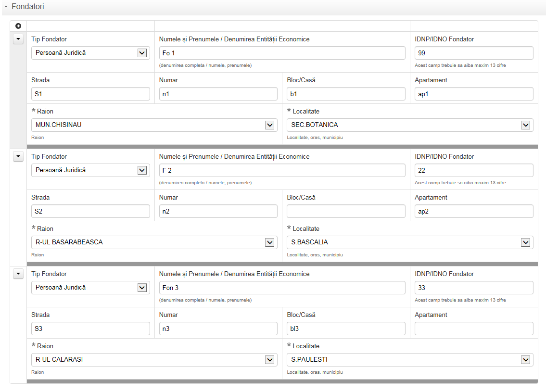This screenshot has height=392, width=546.
Task: Open Tip Fondator dropdown in the first founder row
Action: [142, 53]
